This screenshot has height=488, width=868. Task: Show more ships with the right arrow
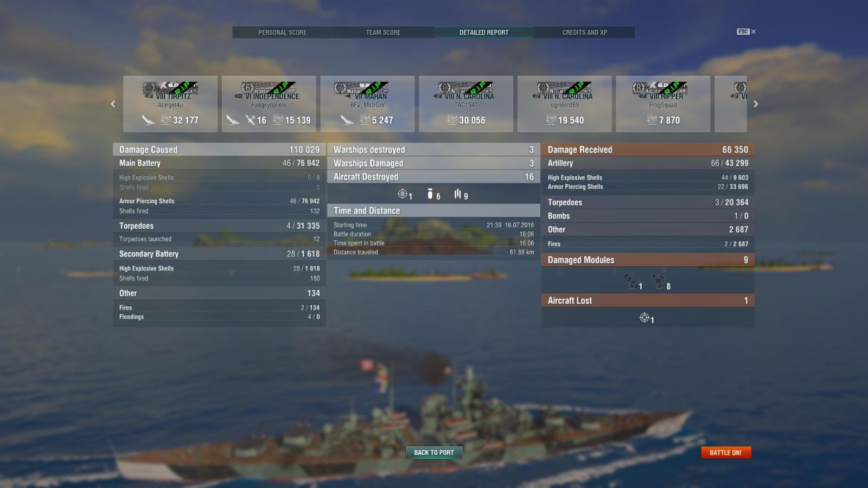pos(756,104)
